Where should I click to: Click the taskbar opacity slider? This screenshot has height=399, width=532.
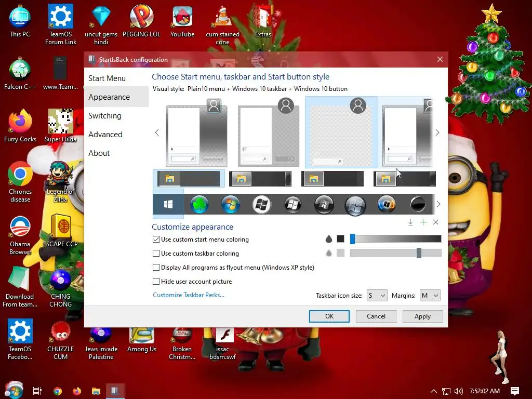coord(395,253)
